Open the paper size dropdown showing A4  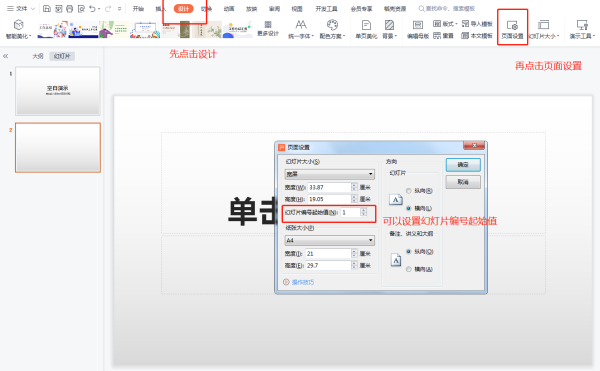click(329, 240)
